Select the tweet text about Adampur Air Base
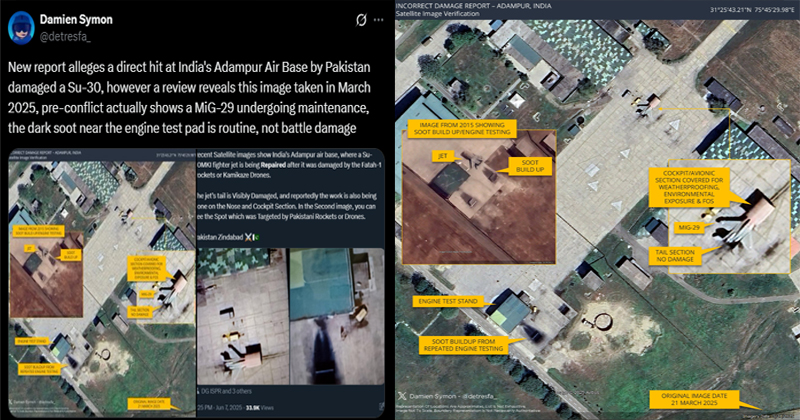The height and width of the screenshot is (420, 800). pos(189,97)
